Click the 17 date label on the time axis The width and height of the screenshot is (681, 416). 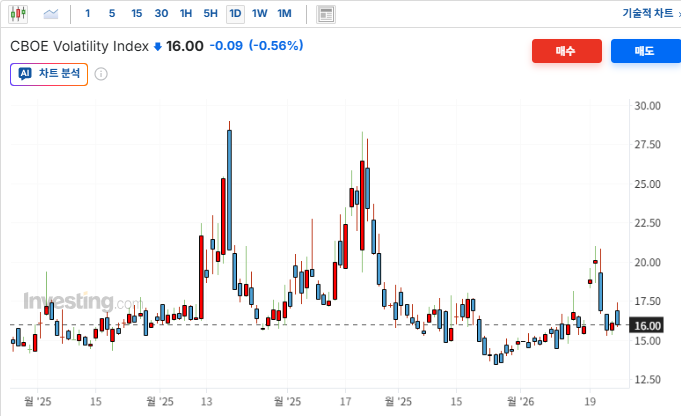[x=345, y=401]
